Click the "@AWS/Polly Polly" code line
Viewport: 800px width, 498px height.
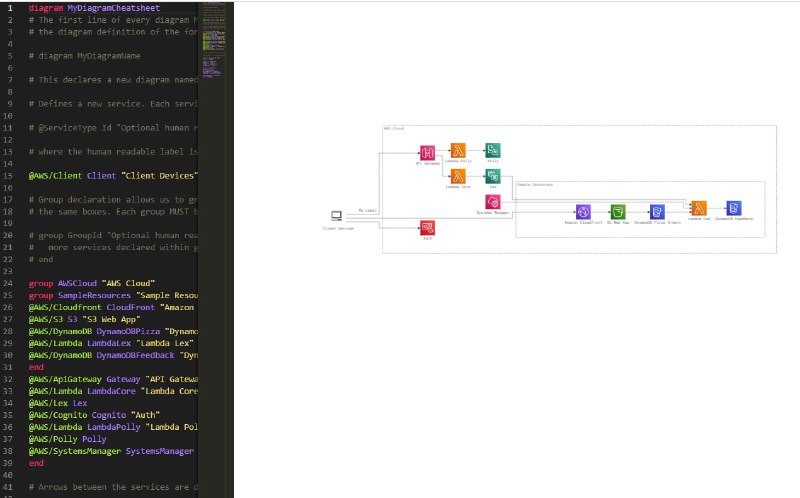(68, 439)
